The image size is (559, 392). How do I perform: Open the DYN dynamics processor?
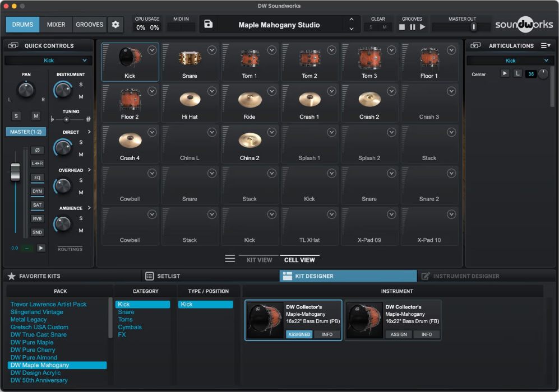pos(38,191)
